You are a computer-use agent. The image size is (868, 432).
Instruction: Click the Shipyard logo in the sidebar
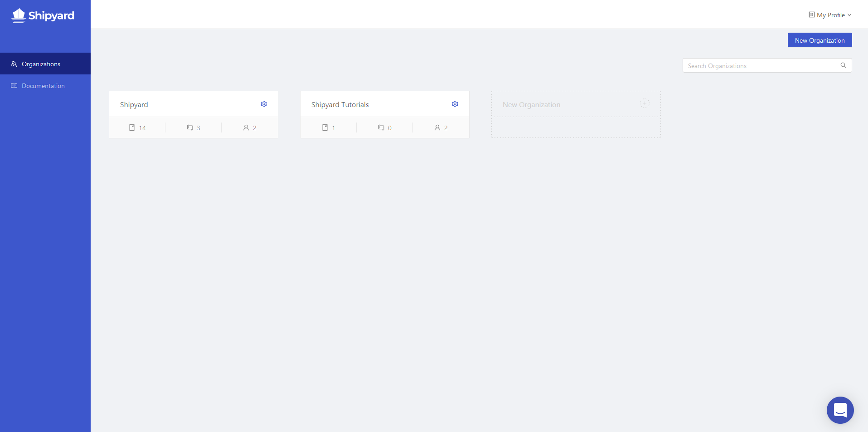tap(43, 15)
